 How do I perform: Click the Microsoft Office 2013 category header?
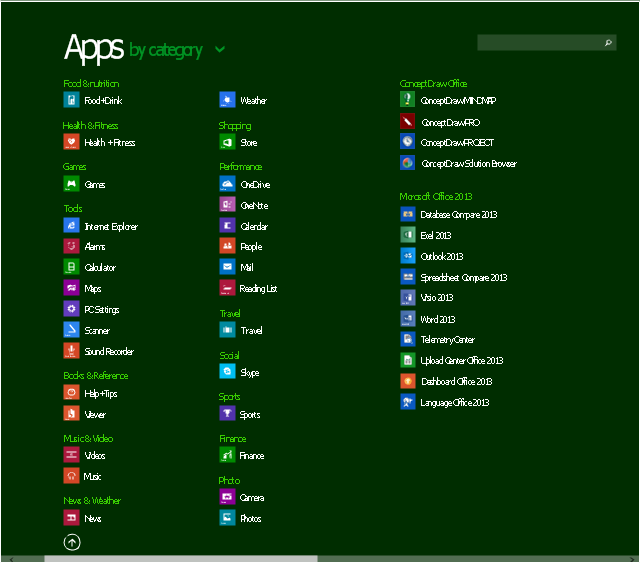point(435,197)
